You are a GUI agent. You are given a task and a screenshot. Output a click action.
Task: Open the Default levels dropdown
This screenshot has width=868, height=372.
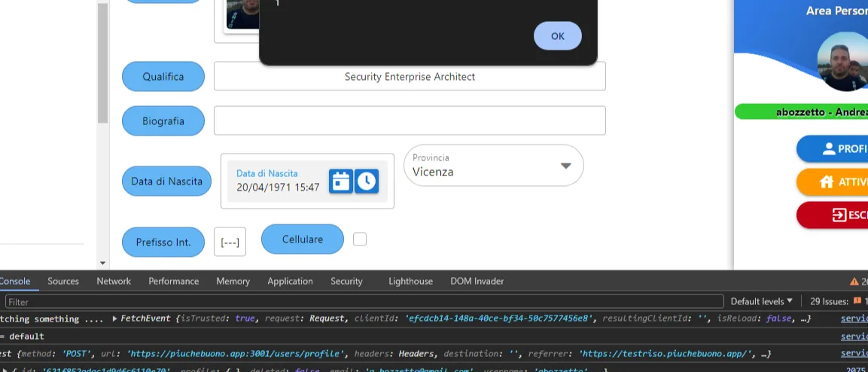click(762, 302)
